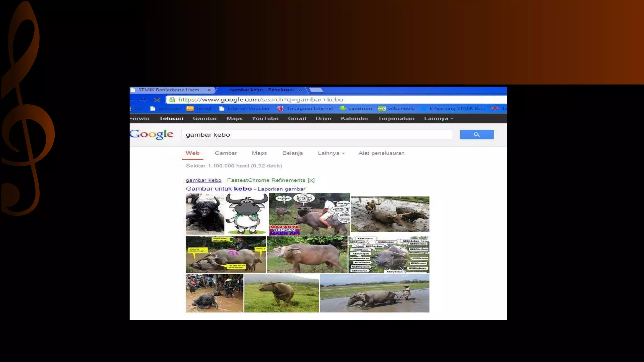Click the blue search magnifier button
Image resolution: width=644 pixels, height=362 pixels.
point(476,134)
